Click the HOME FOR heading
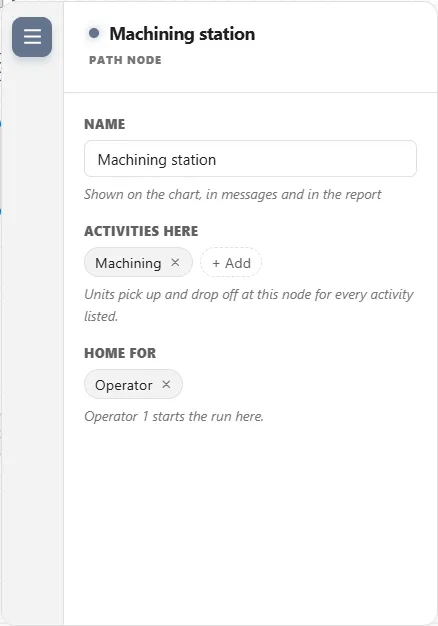 tap(120, 353)
